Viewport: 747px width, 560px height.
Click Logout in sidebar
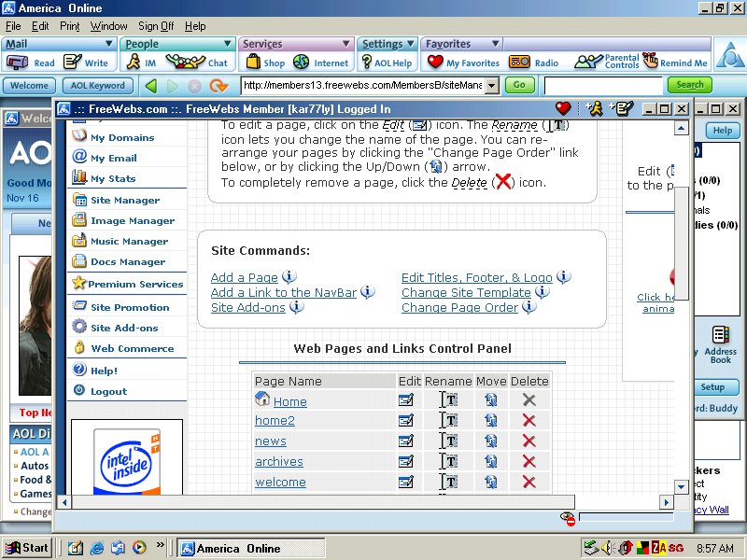coord(108,391)
